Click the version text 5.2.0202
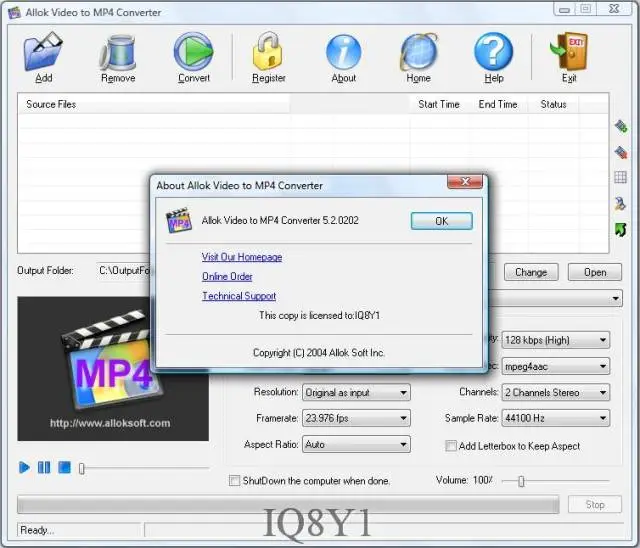This screenshot has height=548, width=640. click(340, 221)
